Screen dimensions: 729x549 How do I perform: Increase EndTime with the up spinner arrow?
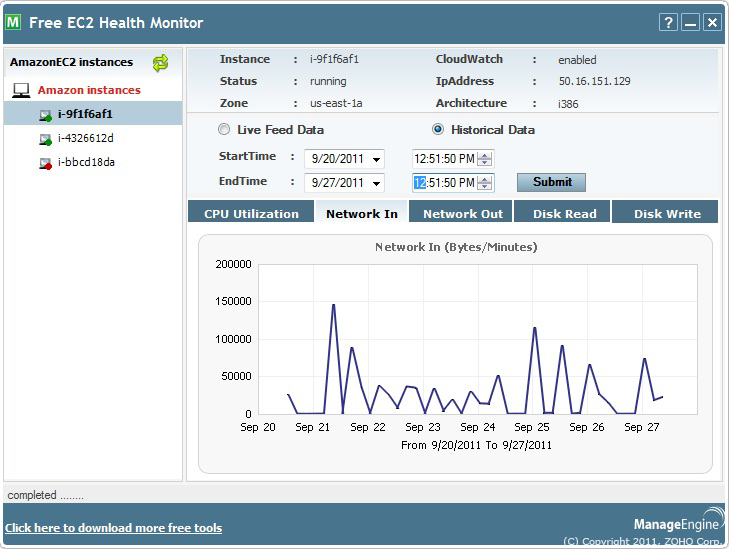(484, 179)
